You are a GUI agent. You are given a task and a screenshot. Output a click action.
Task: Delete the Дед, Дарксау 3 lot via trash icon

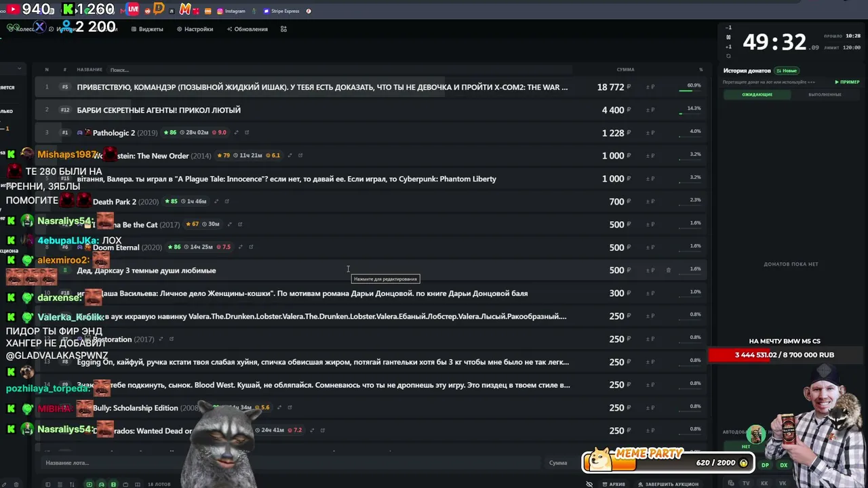(x=668, y=270)
